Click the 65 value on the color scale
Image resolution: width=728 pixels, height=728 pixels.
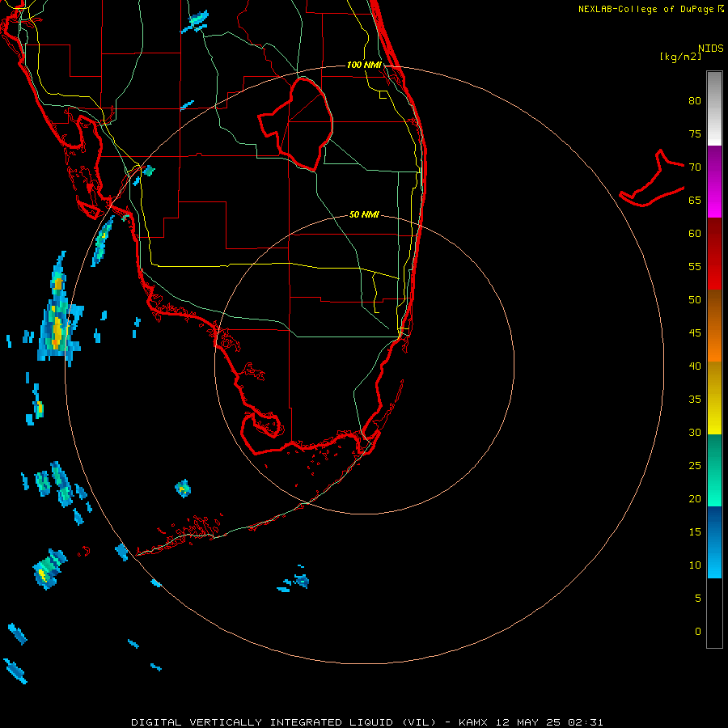[x=695, y=201]
